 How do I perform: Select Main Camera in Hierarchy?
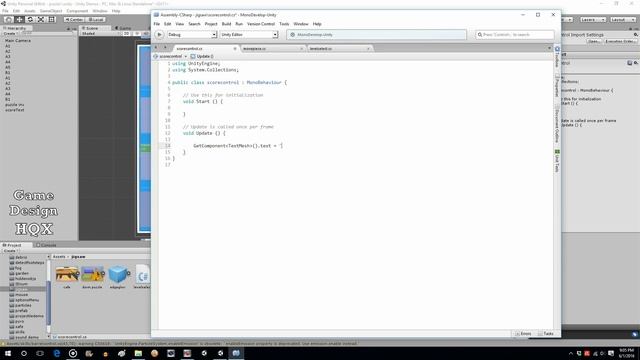tap(18, 41)
